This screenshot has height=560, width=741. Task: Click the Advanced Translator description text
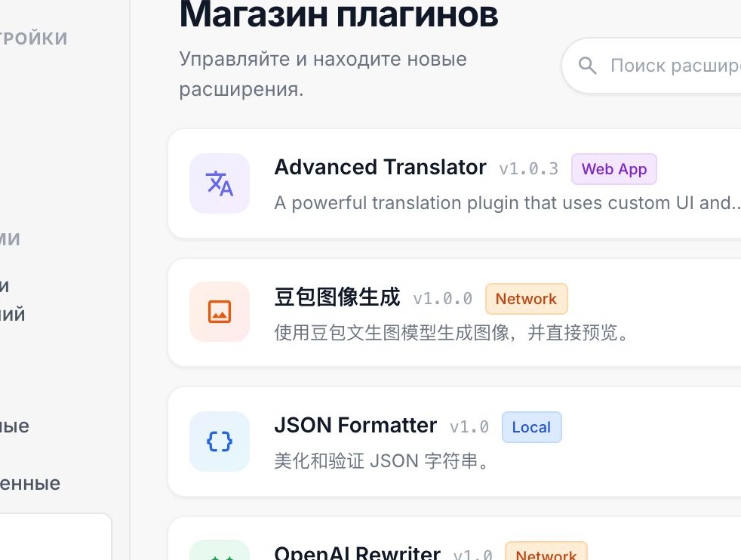pyautogui.click(x=507, y=203)
